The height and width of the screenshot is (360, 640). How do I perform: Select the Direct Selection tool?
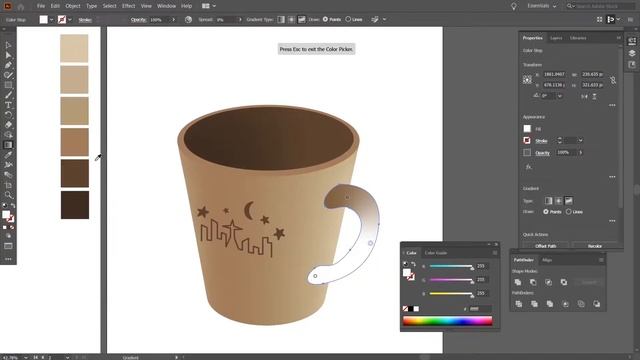click(8, 55)
